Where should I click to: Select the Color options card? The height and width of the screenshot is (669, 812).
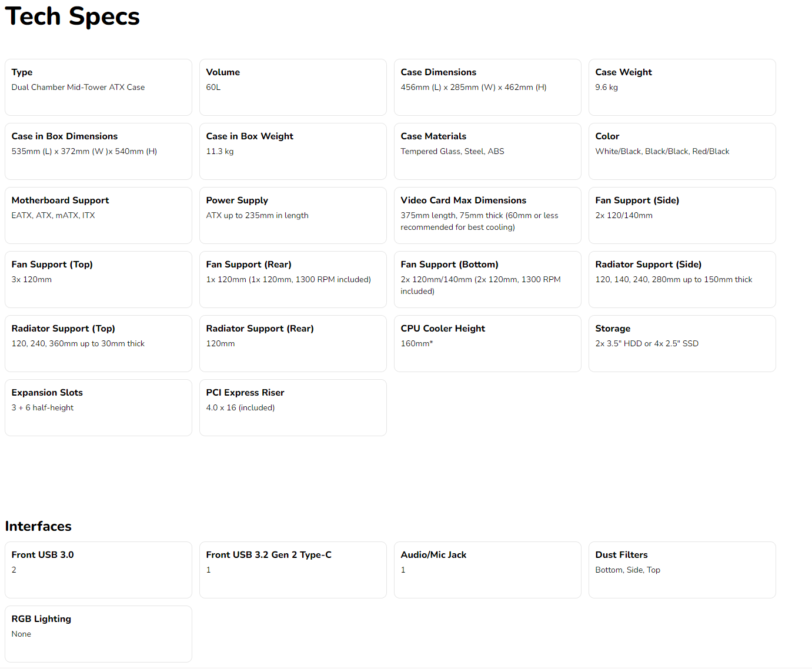click(682, 151)
